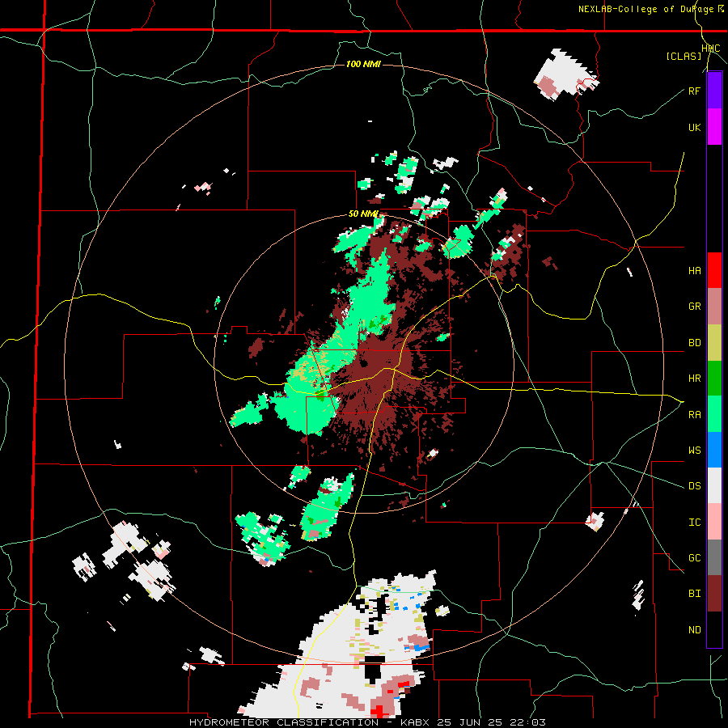Click the 100 NMI range ring label
Image resolution: width=728 pixels, height=728 pixels.
(363, 64)
